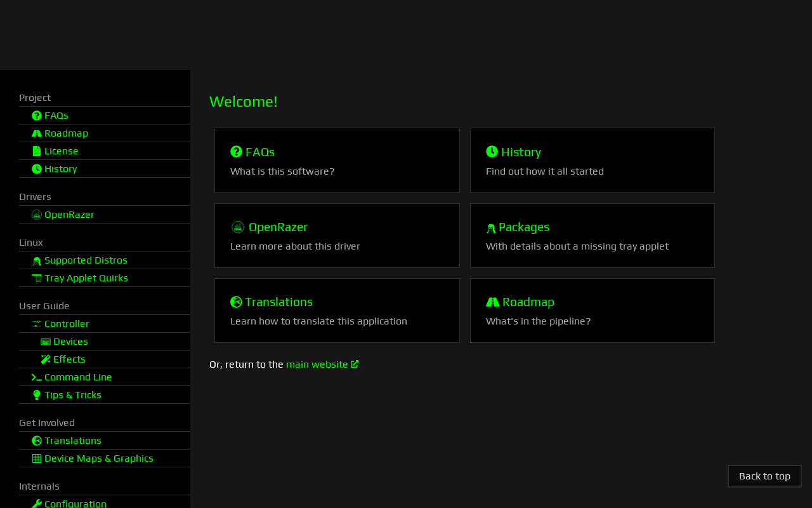Click 'What's in the pipeline?' text
This screenshot has height=508, width=812.
pos(538,321)
